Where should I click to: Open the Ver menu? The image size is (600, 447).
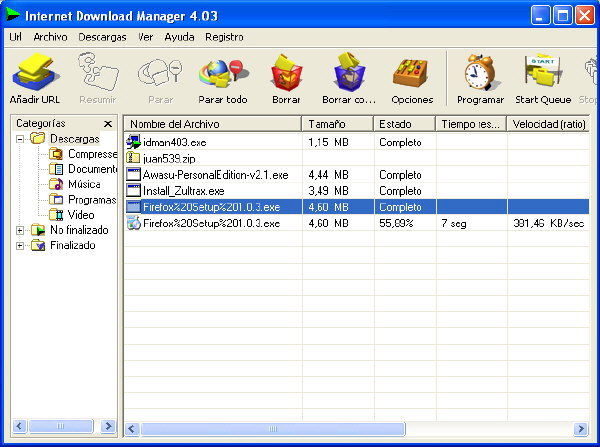(x=145, y=37)
